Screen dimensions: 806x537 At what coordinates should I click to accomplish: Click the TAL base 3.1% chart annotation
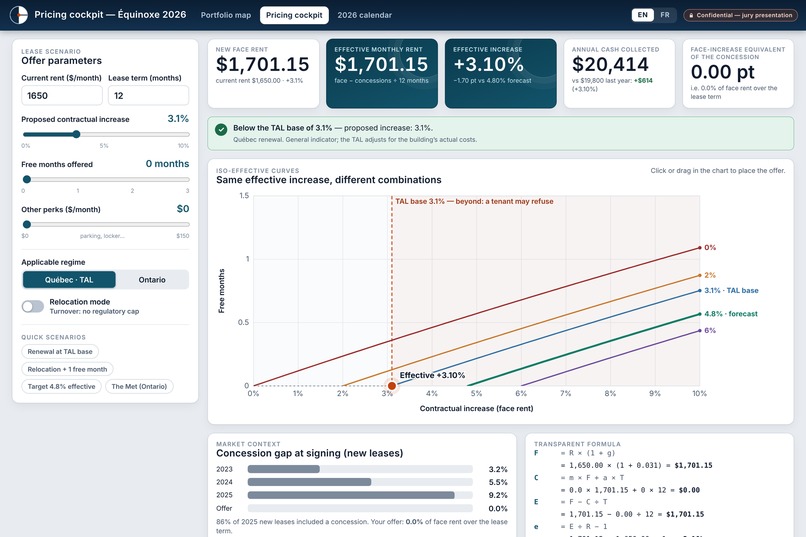(x=474, y=201)
